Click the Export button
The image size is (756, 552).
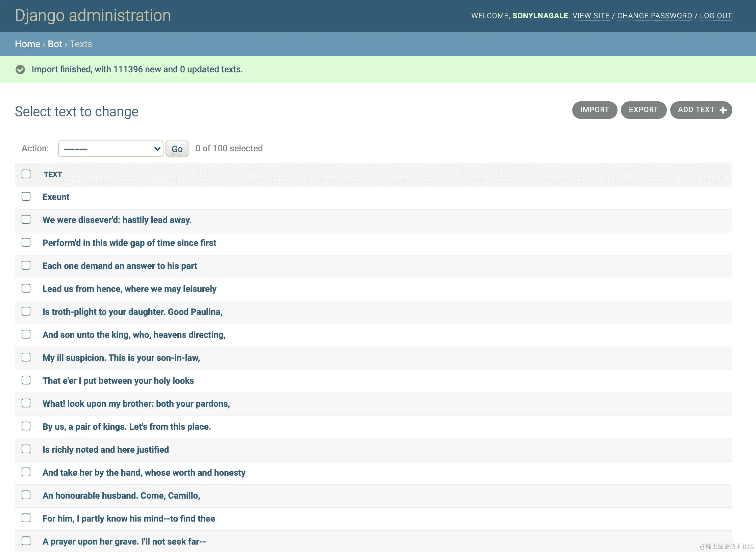pos(643,110)
